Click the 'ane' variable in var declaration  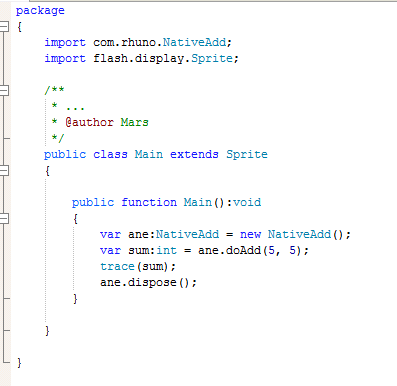pyautogui.click(x=138, y=234)
